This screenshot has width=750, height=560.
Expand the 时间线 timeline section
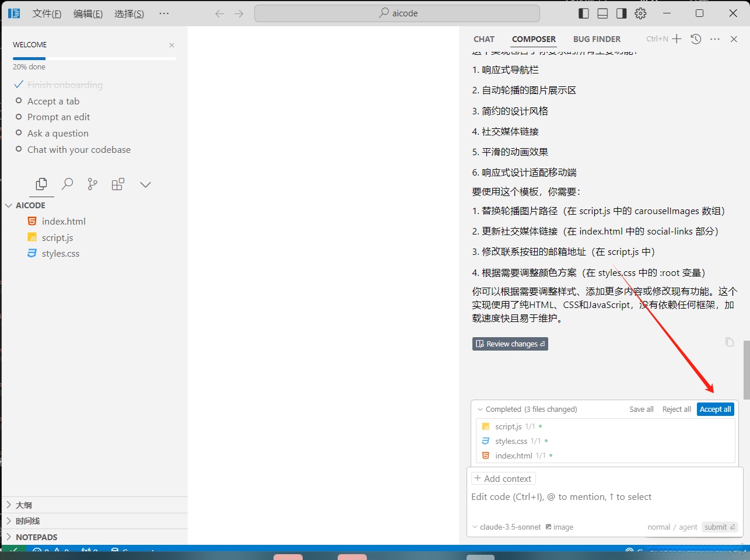9,521
